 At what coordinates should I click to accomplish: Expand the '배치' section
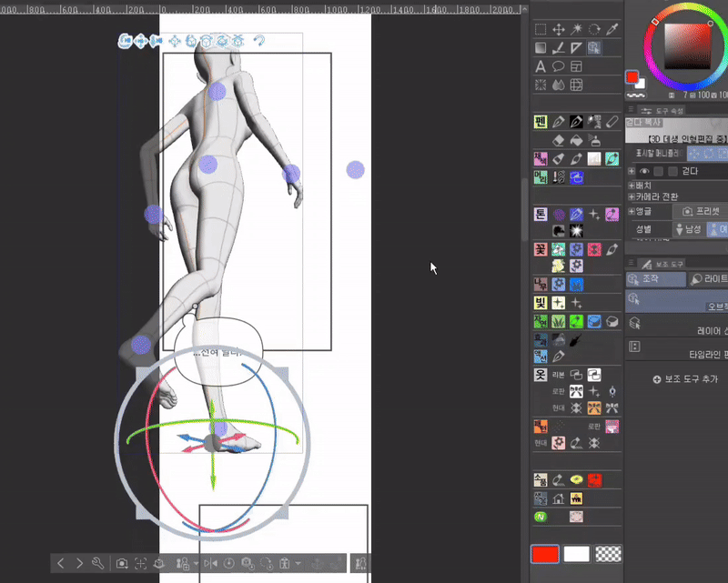(x=632, y=186)
